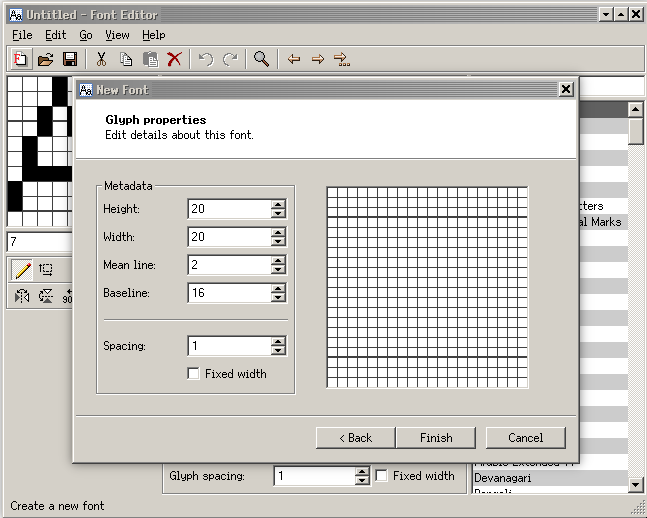Click the Mean line input field

[x=228, y=266]
